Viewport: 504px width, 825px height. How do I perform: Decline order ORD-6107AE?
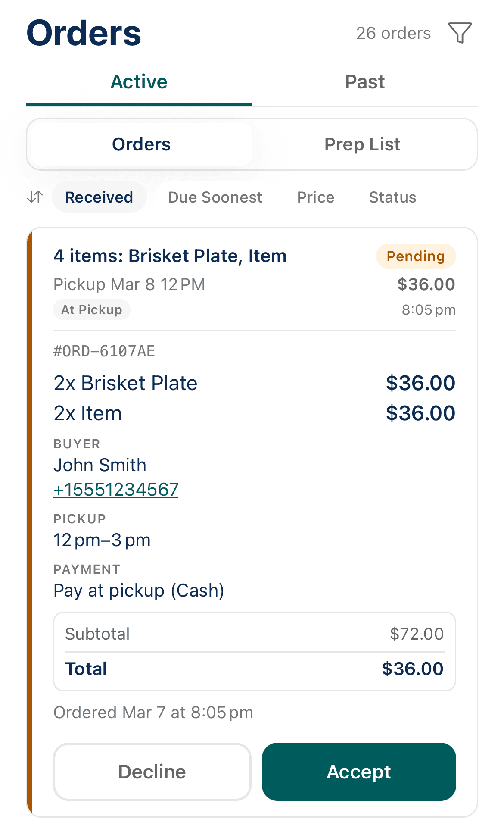[x=152, y=772]
